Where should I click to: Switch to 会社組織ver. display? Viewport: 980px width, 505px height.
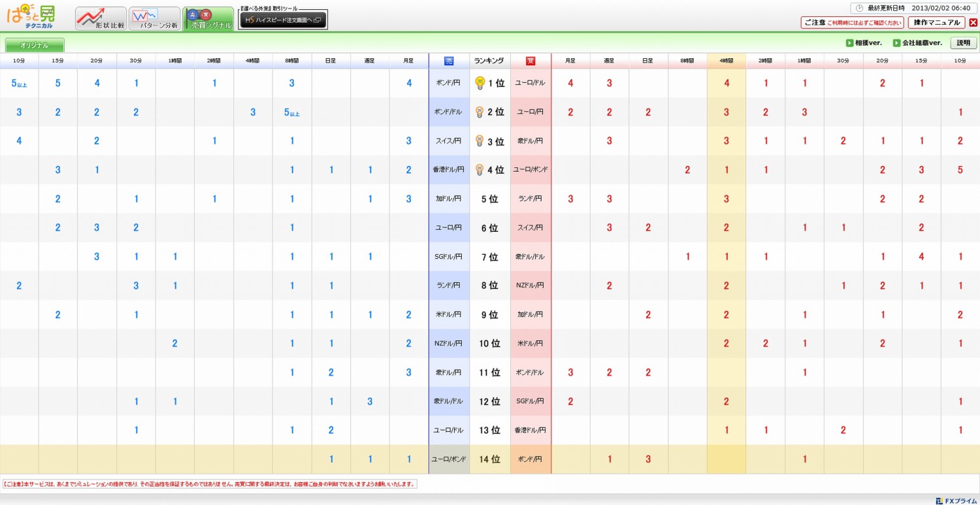point(917,43)
